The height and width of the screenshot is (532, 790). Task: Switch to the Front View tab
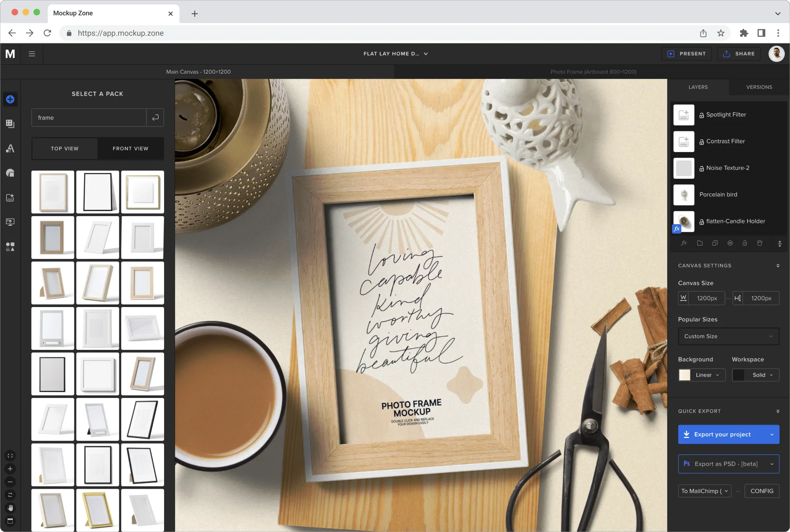coord(130,149)
